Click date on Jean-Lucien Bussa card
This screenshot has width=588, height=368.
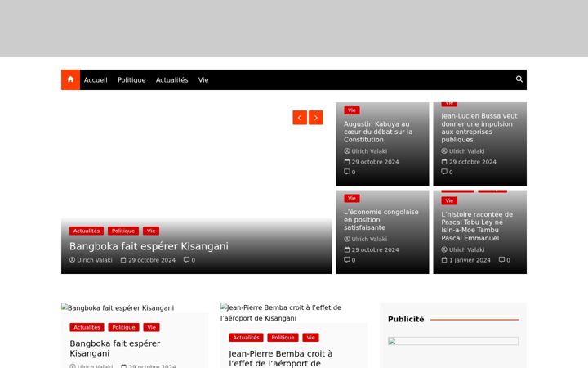(469, 162)
